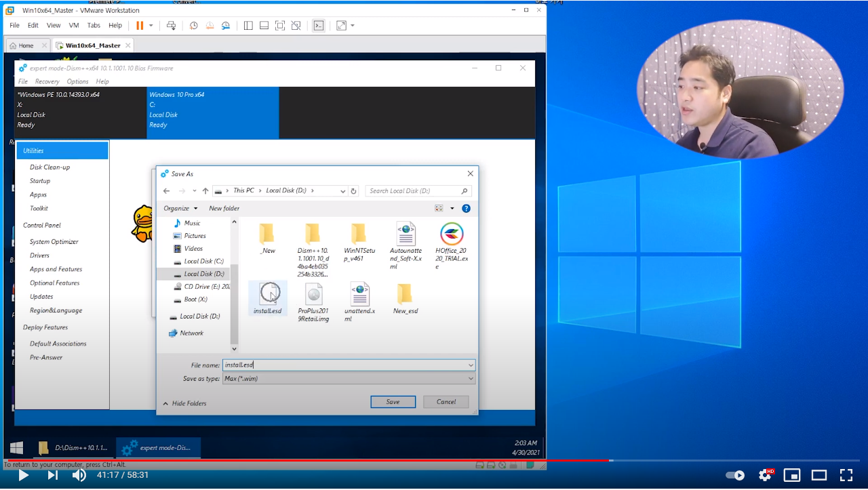
Task: Click the Save button
Action: (393, 402)
